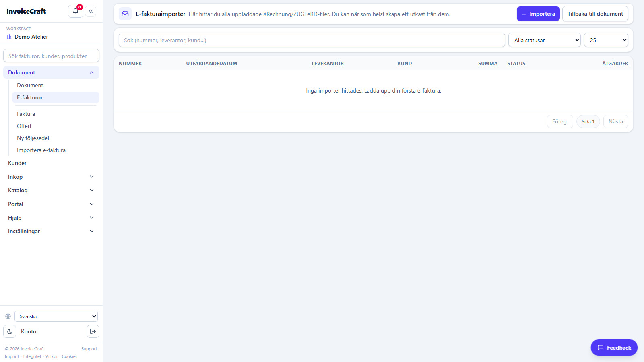The image size is (644, 362).
Task: Click the KUND column header
Action: (x=405, y=64)
